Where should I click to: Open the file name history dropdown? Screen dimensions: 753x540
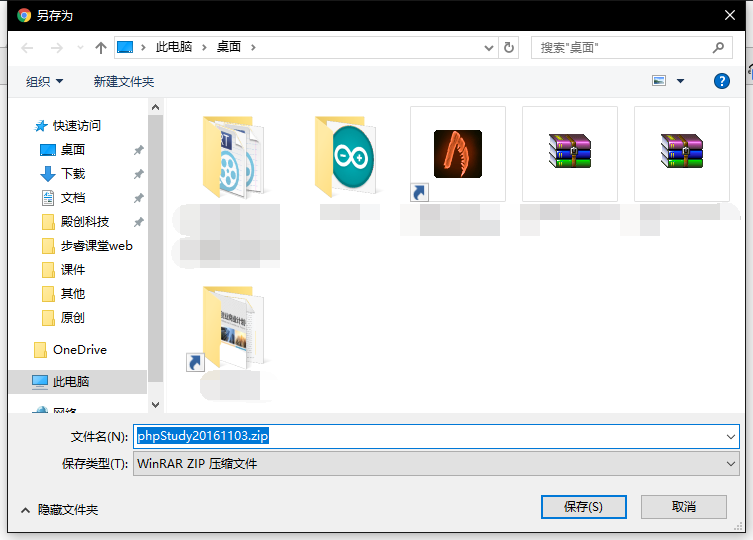tap(730, 436)
